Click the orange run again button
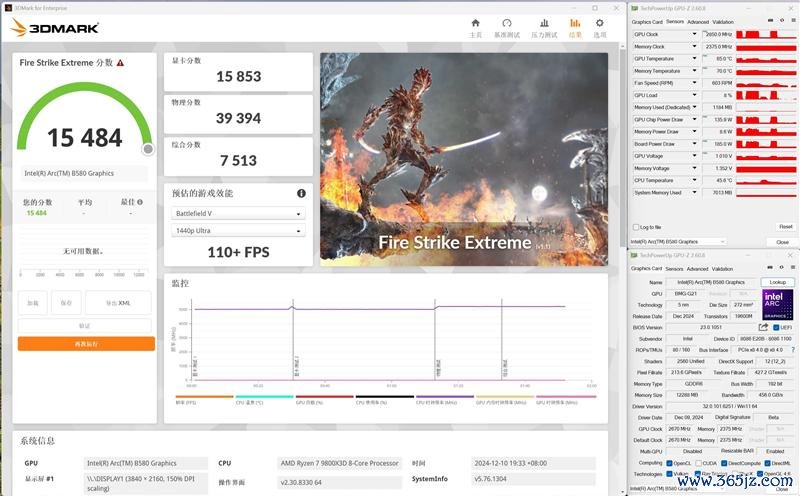 (86, 344)
